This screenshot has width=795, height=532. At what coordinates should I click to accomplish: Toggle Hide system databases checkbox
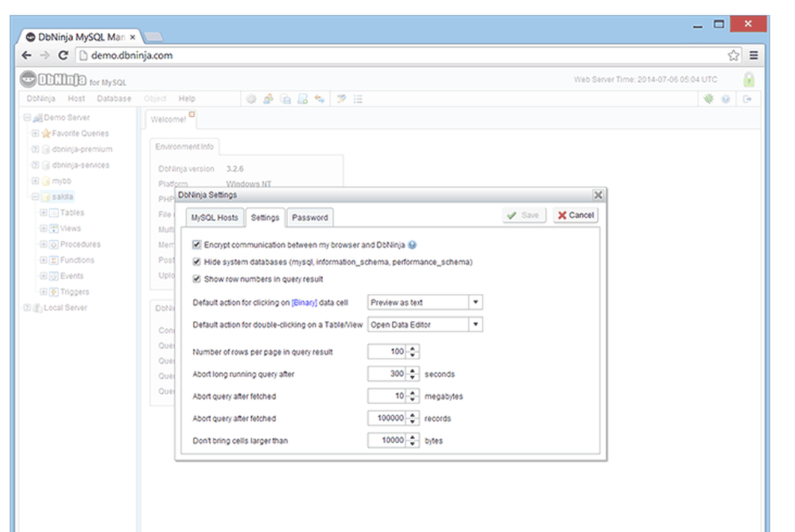click(196, 262)
